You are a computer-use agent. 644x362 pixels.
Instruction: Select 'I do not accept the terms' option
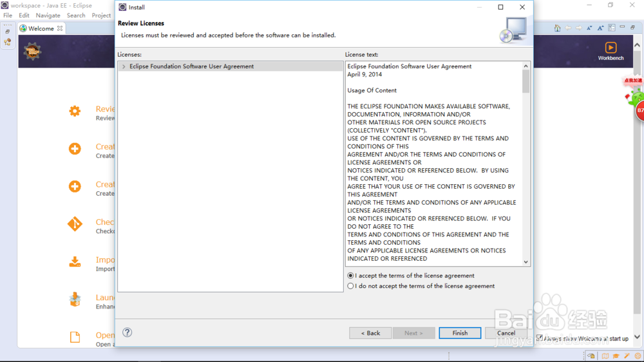point(351,286)
